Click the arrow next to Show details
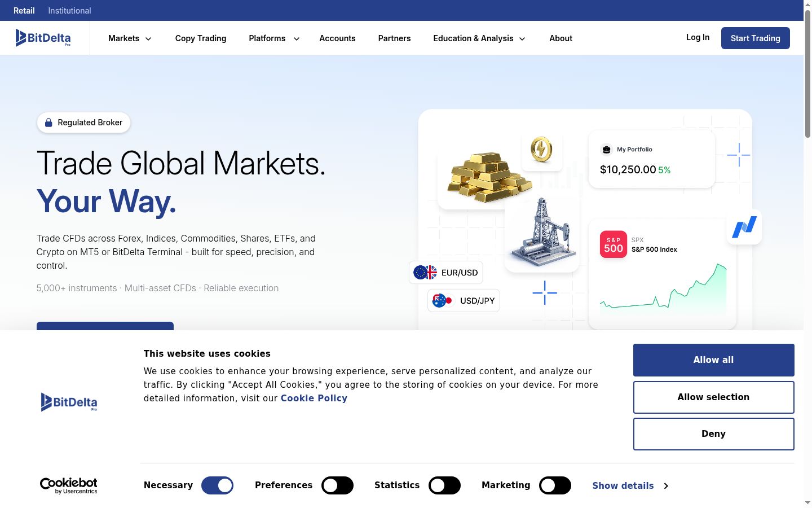Screen dimensions: 812x508 click(666, 485)
